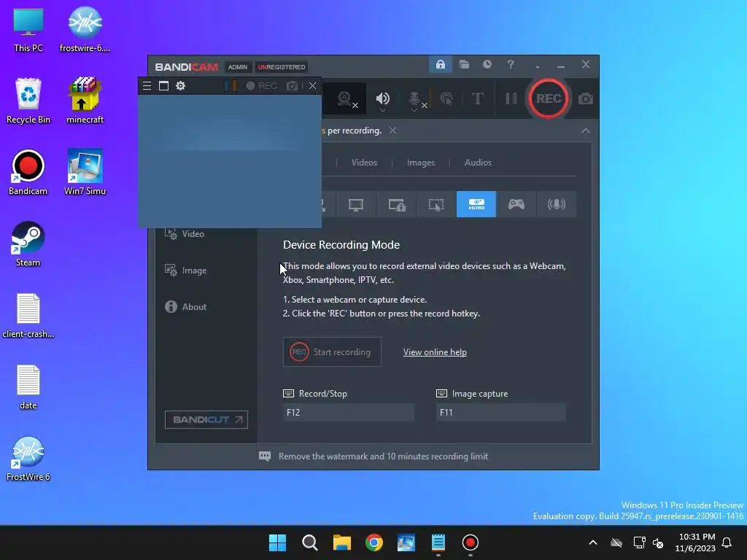The width and height of the screenshot is (747, 560).
Task: Switch to the Videos tab
Action: tap(364, 163)
